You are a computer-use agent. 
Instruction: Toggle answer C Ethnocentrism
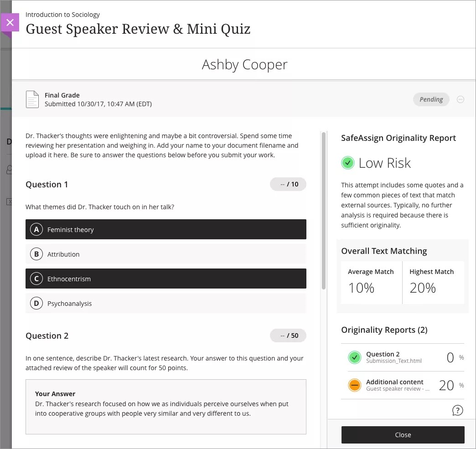point(166,279)
